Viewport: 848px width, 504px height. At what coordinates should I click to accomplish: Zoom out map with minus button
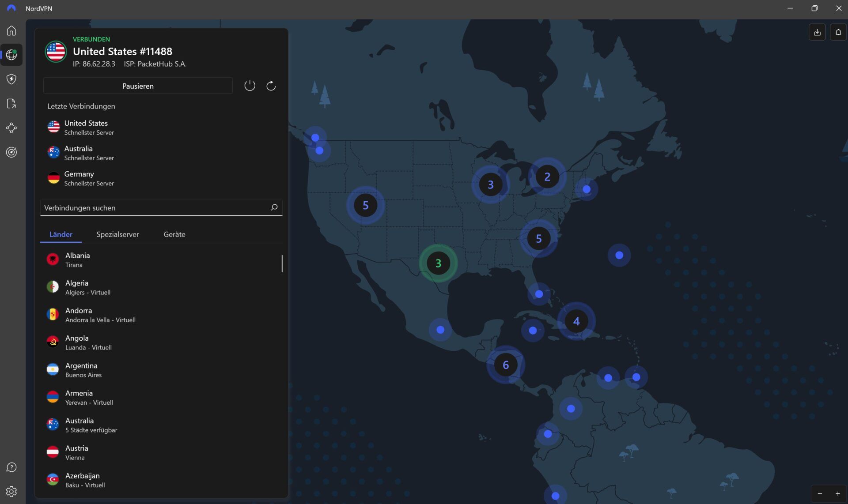(x=820, y=493)
